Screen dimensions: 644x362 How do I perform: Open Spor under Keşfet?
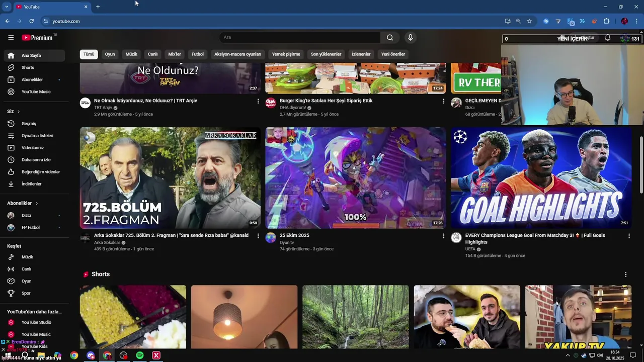34,293
